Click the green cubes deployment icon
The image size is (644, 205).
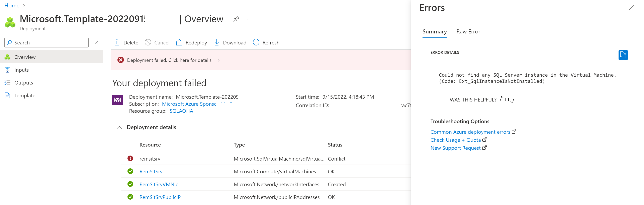(x=10, y=22)
